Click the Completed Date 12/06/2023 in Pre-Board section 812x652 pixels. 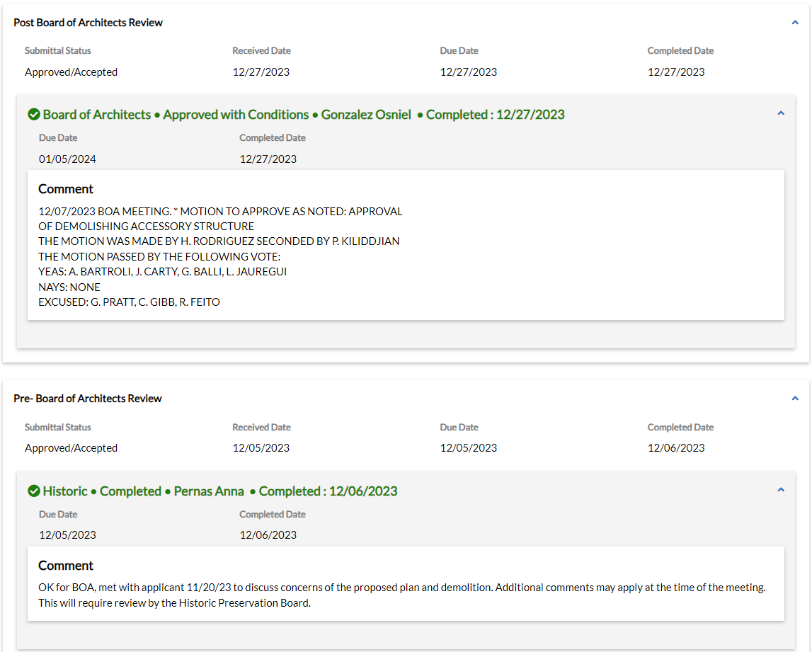coord(676,448)
